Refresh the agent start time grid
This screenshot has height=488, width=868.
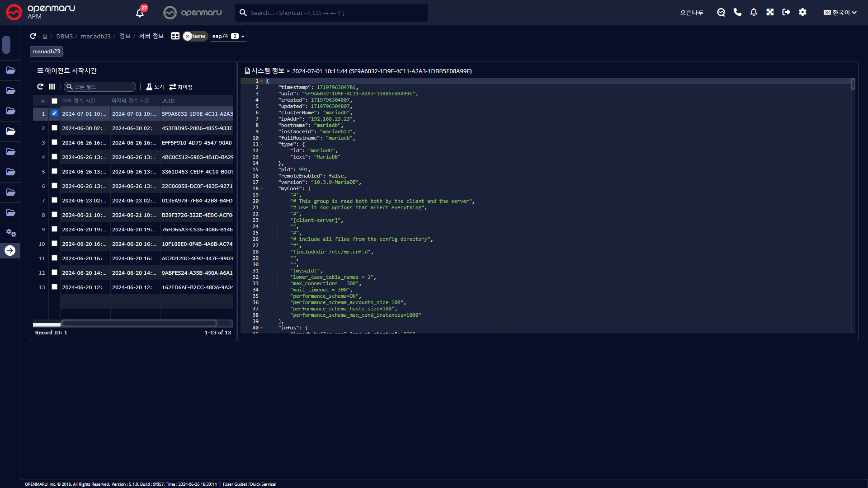(40, 87)
